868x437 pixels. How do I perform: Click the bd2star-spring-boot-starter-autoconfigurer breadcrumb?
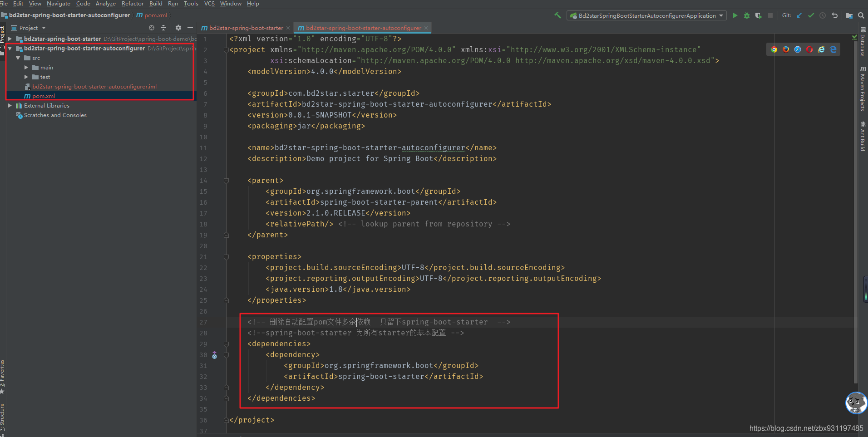66,15
